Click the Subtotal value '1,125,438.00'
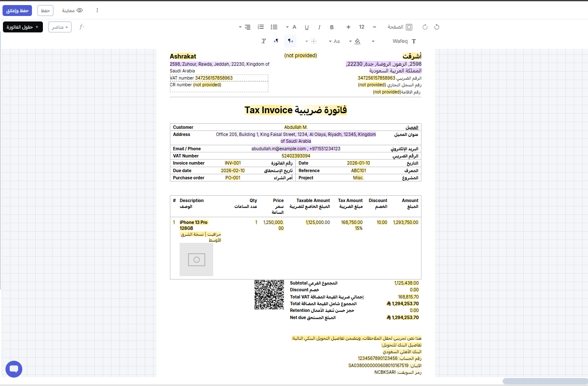Viewport: 588px width, 386px height. (x=406, y=283)
